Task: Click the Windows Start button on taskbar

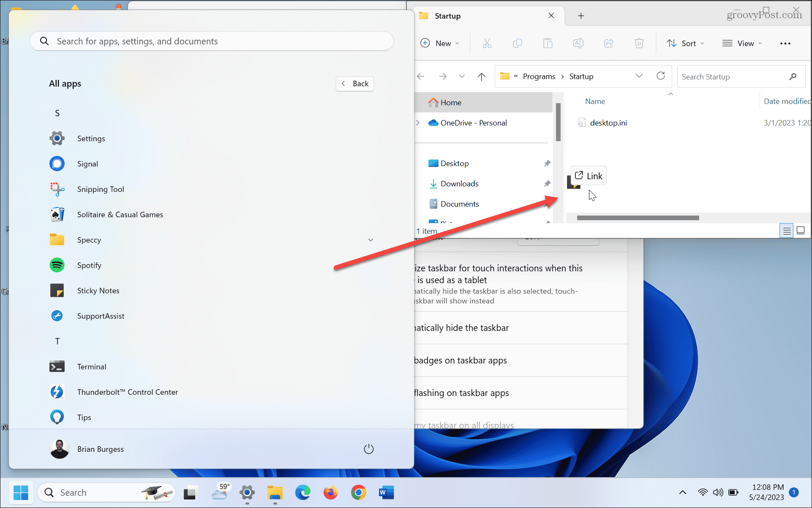Action: [21, 492]
